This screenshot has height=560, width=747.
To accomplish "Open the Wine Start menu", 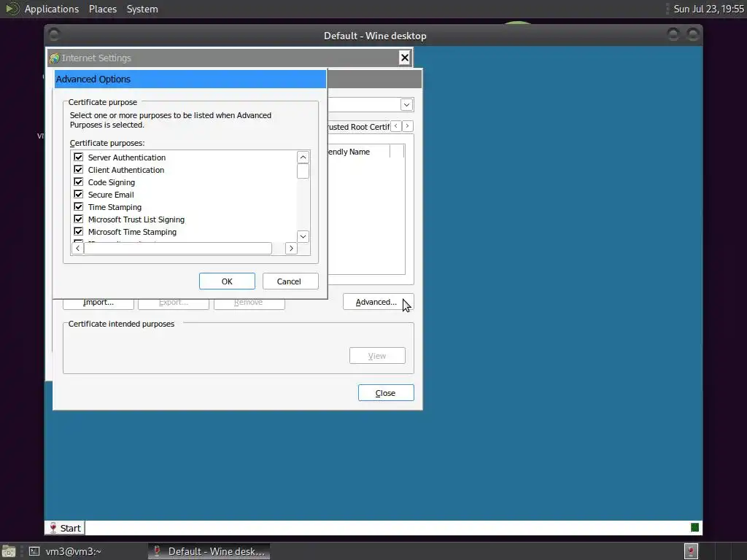I will tap(65, 528).
